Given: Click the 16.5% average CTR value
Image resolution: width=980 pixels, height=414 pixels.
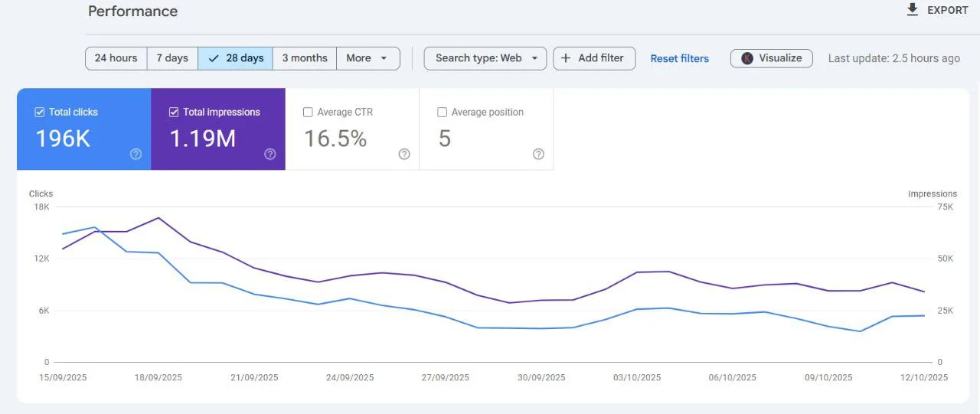Looking at the screenshot, I should (335, 139).
